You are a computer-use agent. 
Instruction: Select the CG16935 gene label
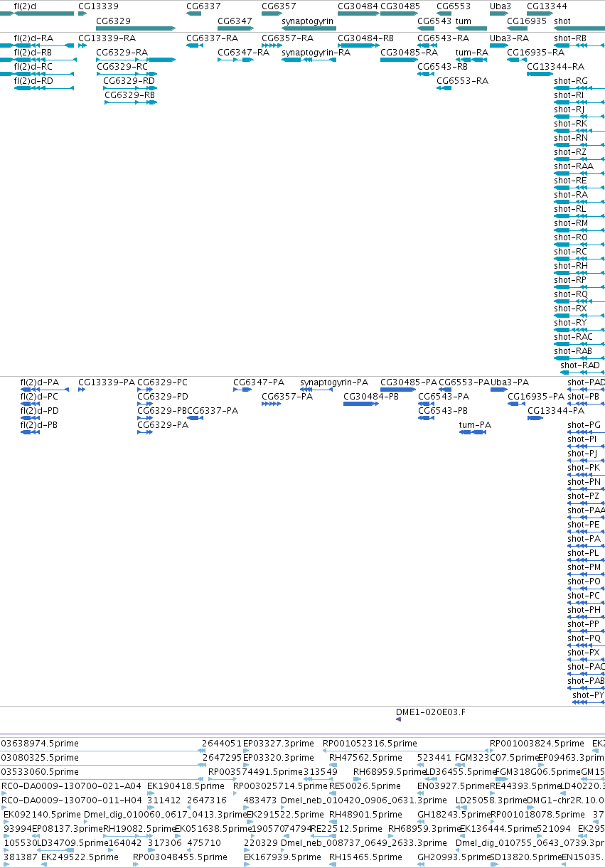click(527, 21)
